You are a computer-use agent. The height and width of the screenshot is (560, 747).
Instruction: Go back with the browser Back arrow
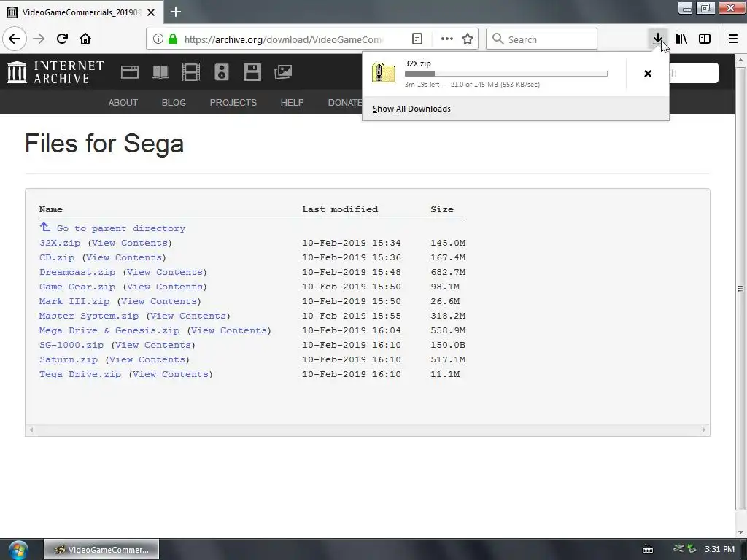(x=15, y=39)
